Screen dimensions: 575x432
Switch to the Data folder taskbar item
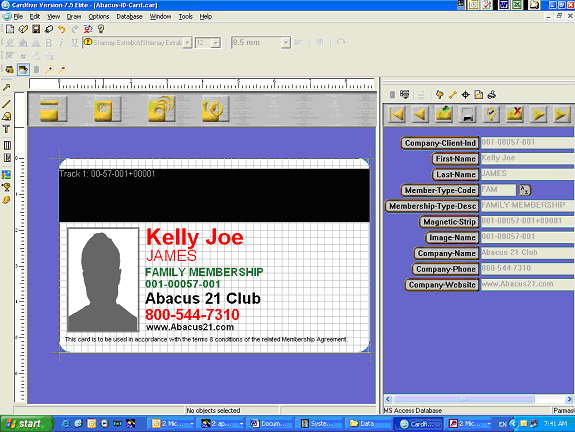click(x=368, y=424)
